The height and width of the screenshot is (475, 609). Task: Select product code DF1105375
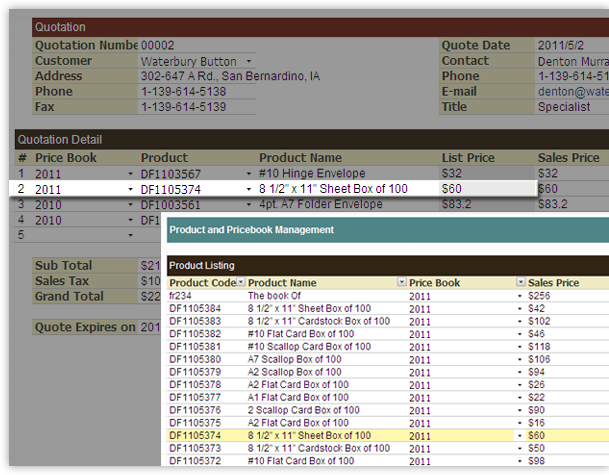(x=195, y=423)
